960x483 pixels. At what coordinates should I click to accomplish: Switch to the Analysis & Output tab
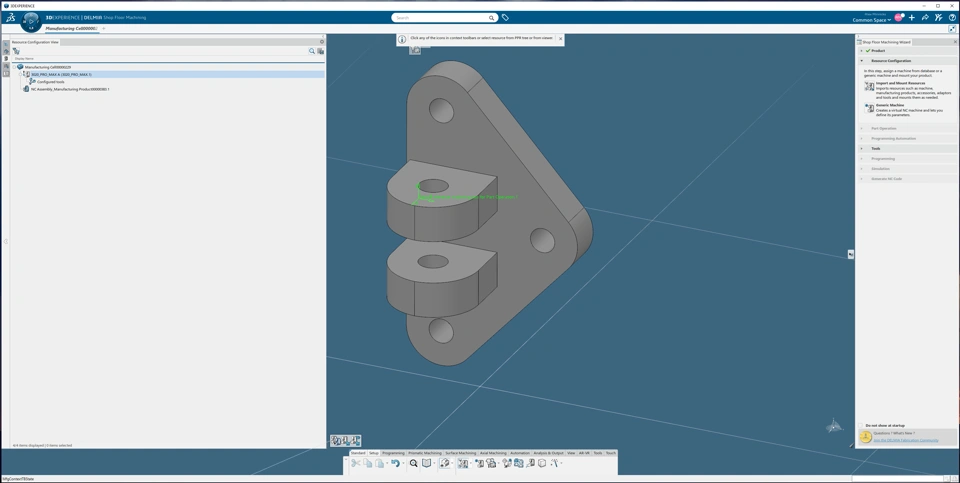[548, 453]
